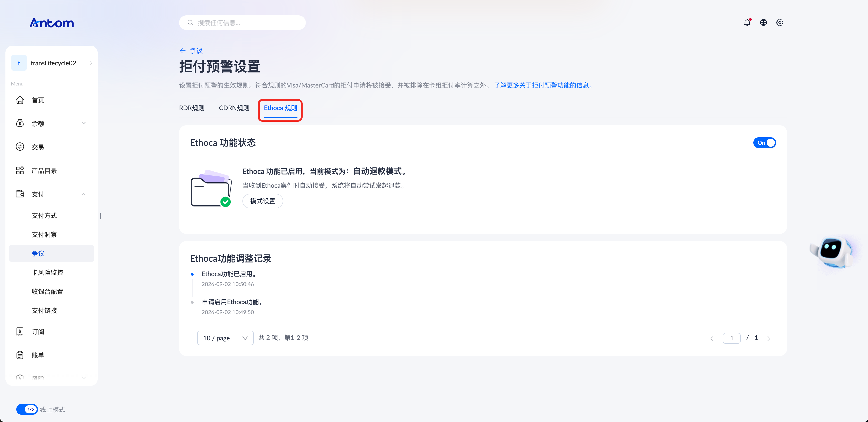Click the transaction icon beside 交易
868x422 pixels.
click(x=20, y=147)
